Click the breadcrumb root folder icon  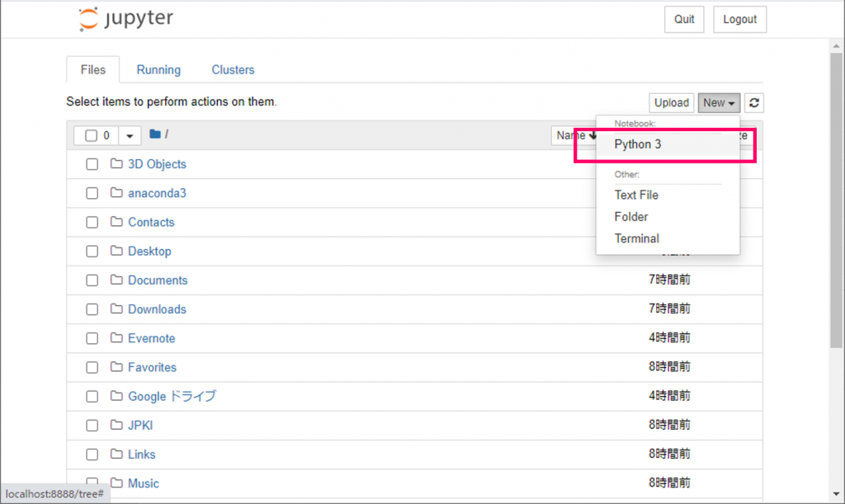pos(155,134)
